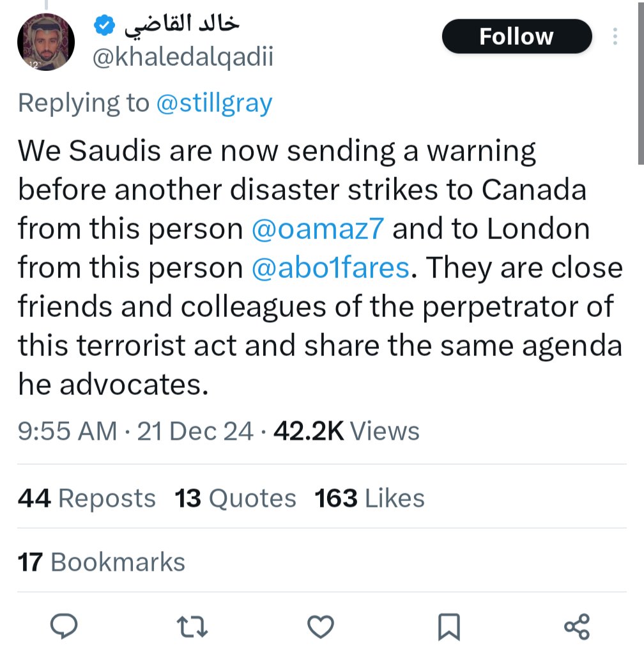644x657 pixels.
Task: Open the author's profile picture
Action: 46,42
